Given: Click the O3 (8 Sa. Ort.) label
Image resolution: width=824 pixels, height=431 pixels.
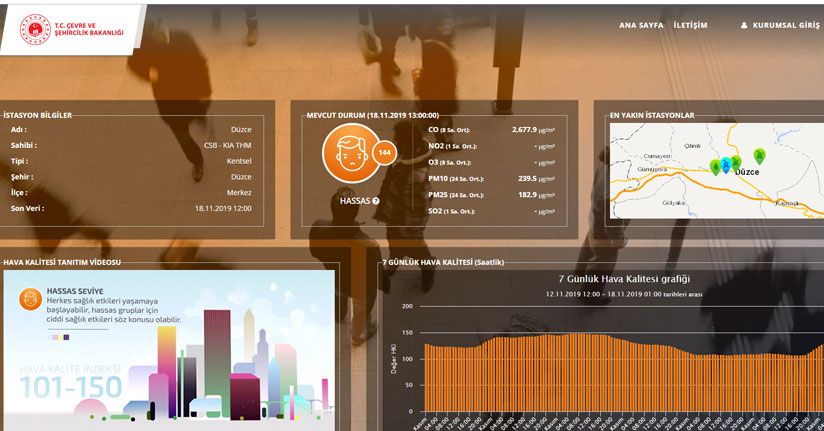Looking at the screenshot, I should pos(449,162).
